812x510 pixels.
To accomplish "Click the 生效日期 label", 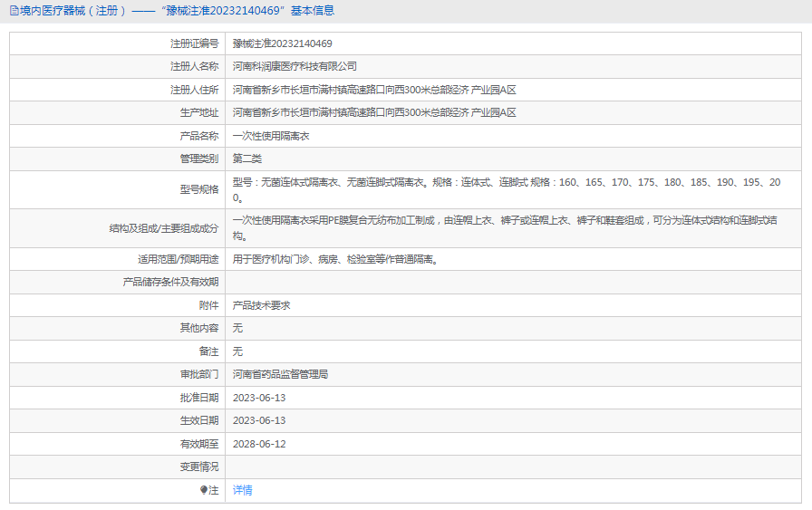I will (x=199, y=420).
